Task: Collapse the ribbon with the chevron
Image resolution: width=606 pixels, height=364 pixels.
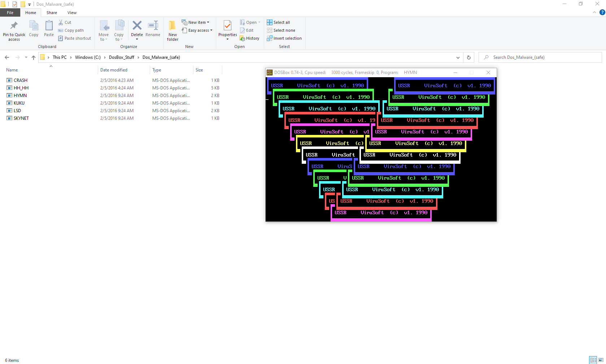Action: coord(594,12)
